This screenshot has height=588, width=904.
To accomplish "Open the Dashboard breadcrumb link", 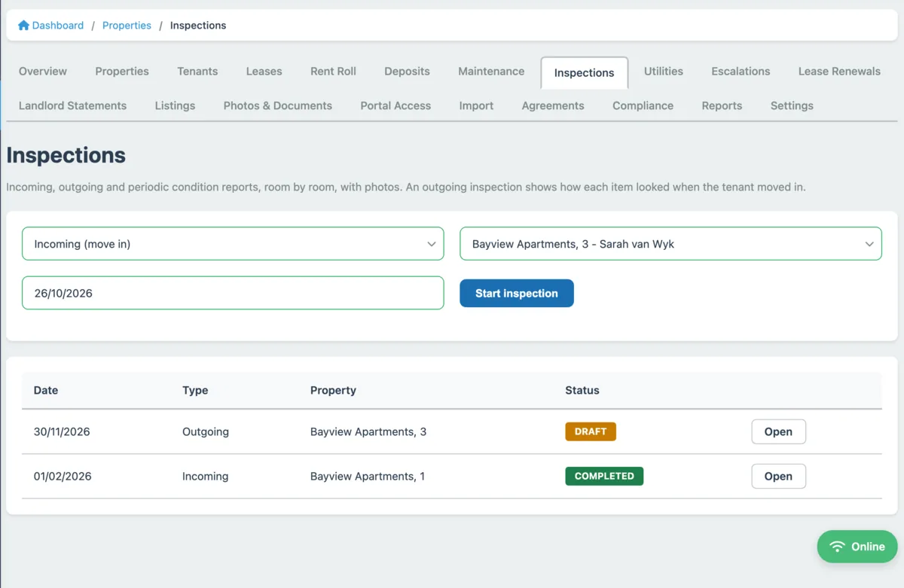I will click(58, 25).
